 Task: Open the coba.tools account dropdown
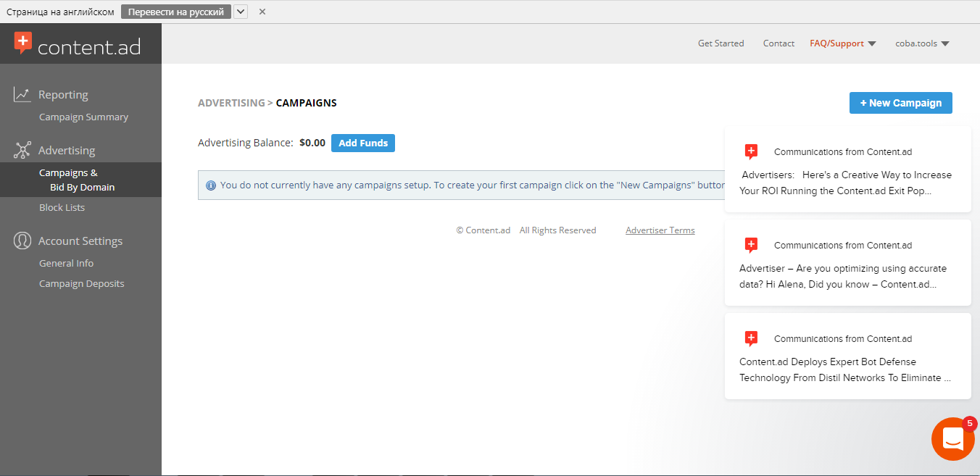point(922,43)
